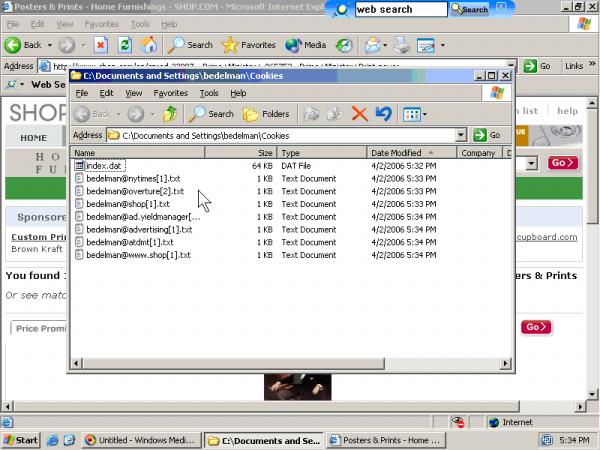
Task: Open View menu in Cookies window
Action: click(134, 93)
